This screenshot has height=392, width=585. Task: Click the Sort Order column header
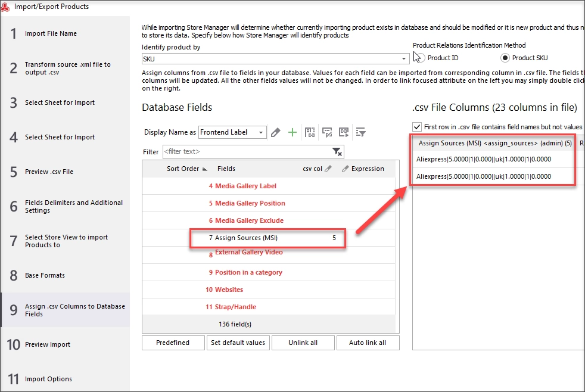183,169
